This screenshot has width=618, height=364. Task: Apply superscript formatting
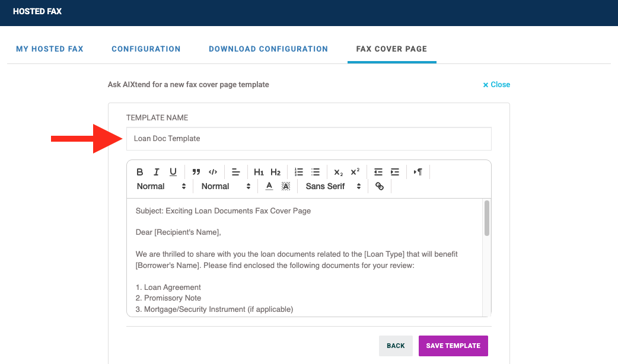tap(354, 172)
